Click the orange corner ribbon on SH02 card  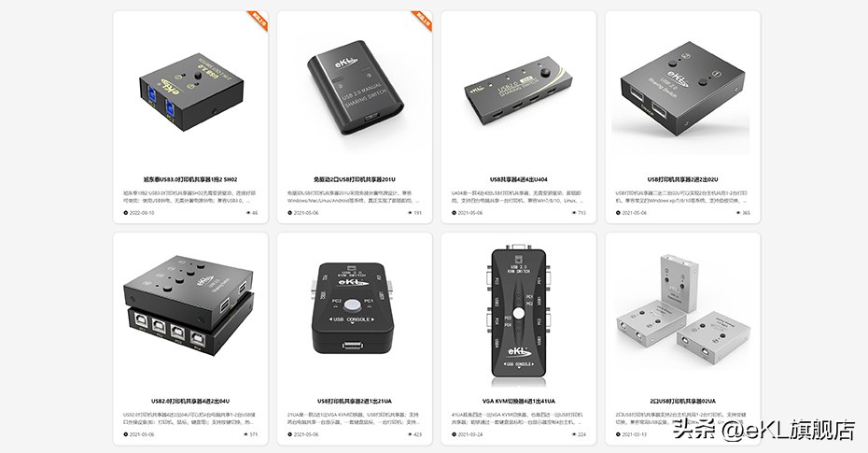[x=259, y=19]
